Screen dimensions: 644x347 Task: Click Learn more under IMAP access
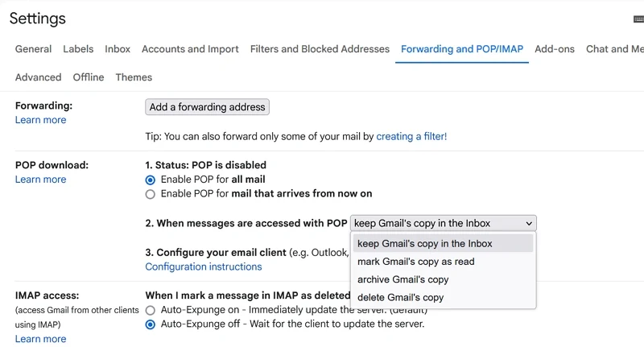(40, 339)
